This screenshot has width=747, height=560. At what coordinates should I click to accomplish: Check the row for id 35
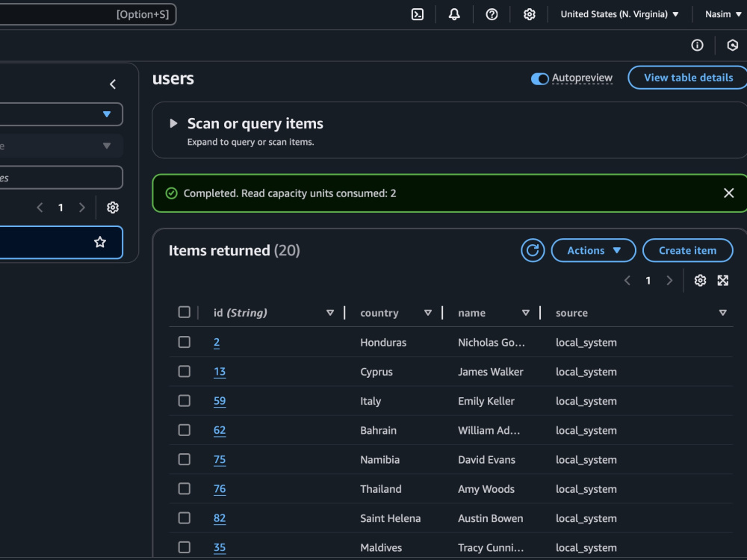[185, 547]
